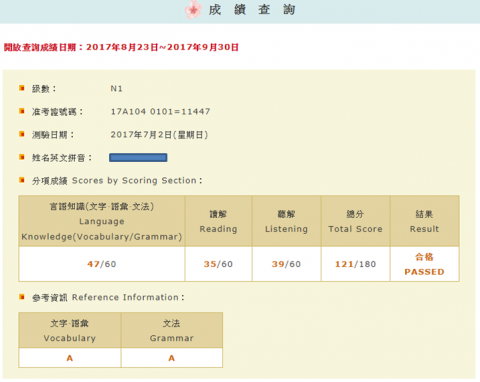Click the Grammar column header
The height and width of the screenshot is (382, 480).
click(x=172, y=330)
